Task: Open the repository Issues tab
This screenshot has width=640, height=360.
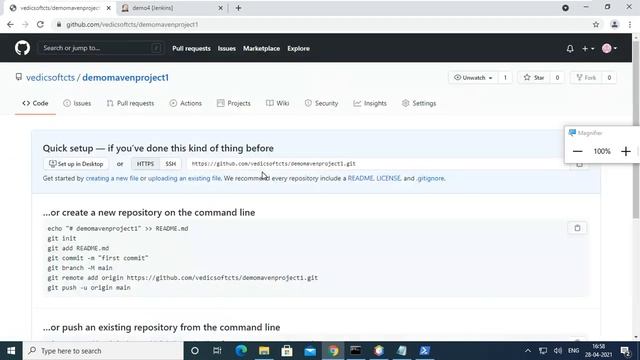Action: [x=77, y=103]
